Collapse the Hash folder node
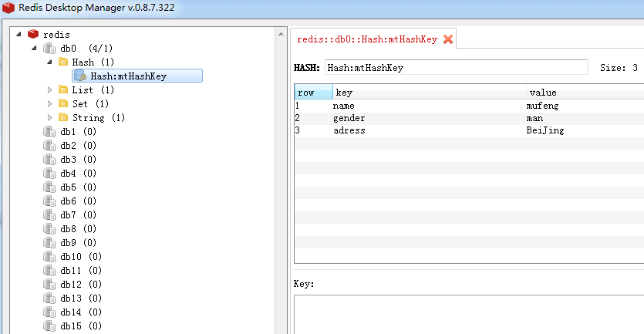644x334 pixels. pyautogui.click(x=49, y=62)
